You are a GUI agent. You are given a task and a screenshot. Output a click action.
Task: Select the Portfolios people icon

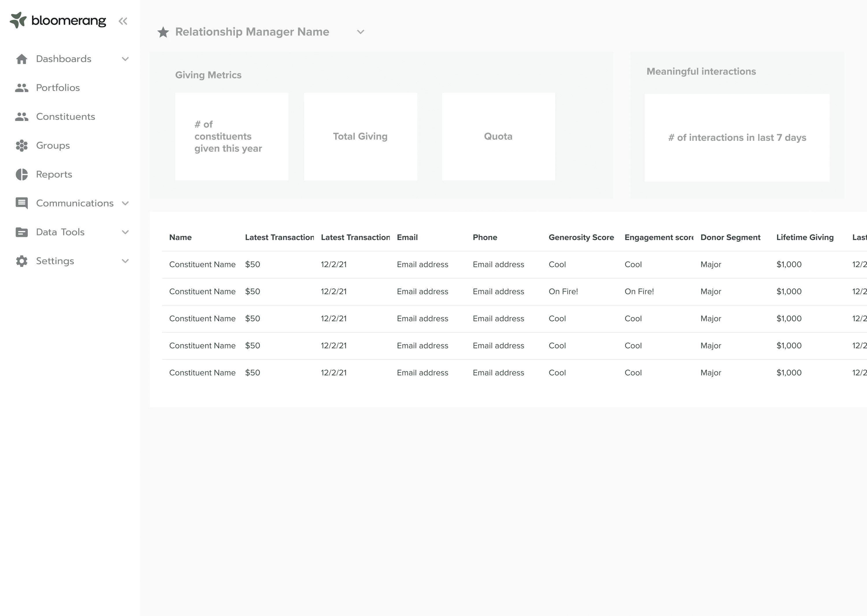[x=21, y=88]
